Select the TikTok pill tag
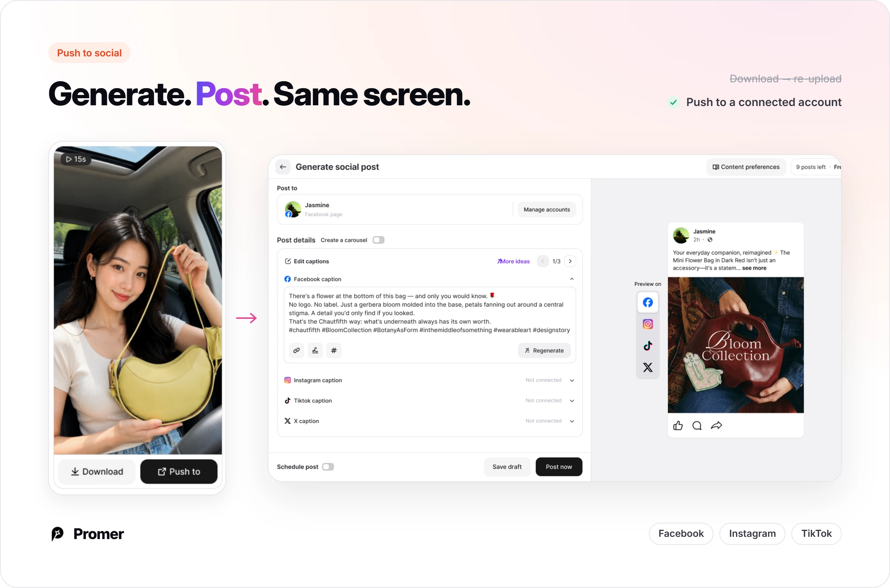This screenshot has height=588, width=890. coord(817,534)
